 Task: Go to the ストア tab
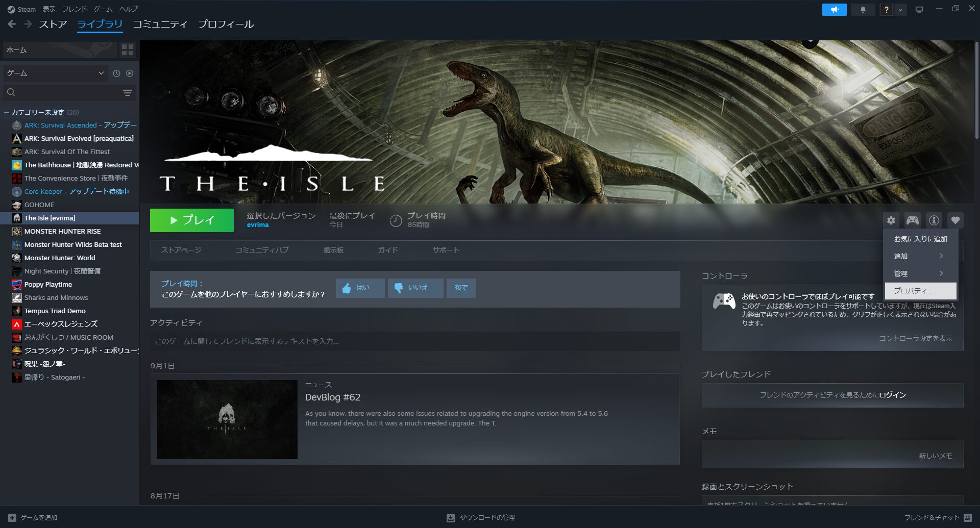point(53,24)
